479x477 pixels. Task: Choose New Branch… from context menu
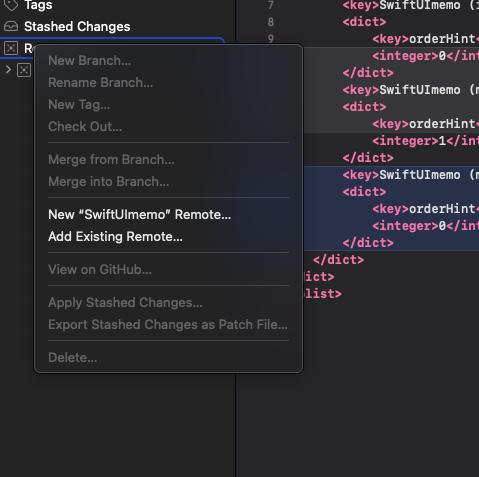(89, 61)
